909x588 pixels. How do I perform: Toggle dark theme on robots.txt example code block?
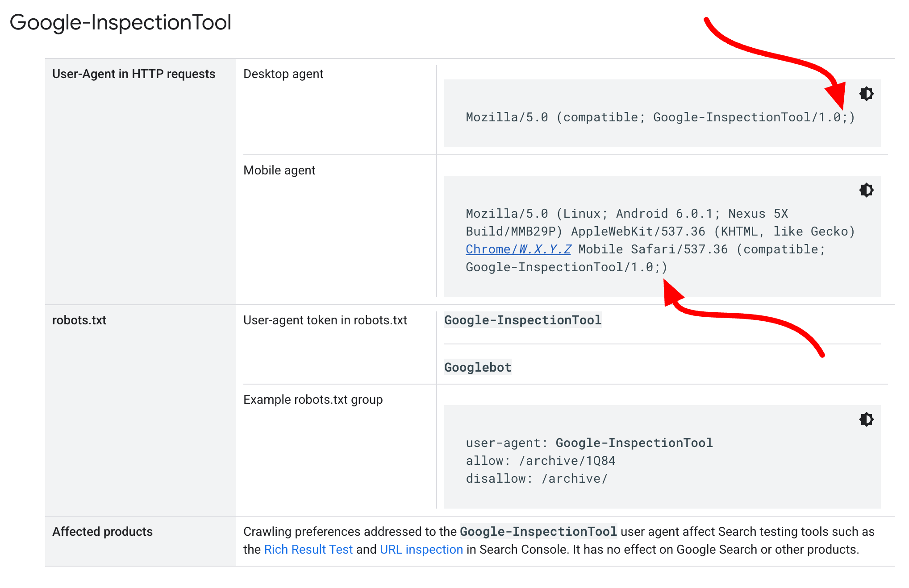(866, 419)
